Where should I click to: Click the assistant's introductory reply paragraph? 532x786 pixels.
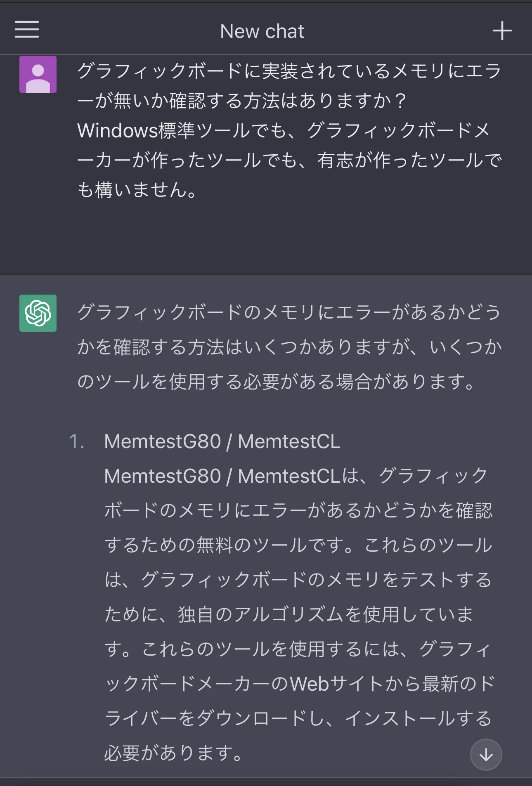pos(289,347)
